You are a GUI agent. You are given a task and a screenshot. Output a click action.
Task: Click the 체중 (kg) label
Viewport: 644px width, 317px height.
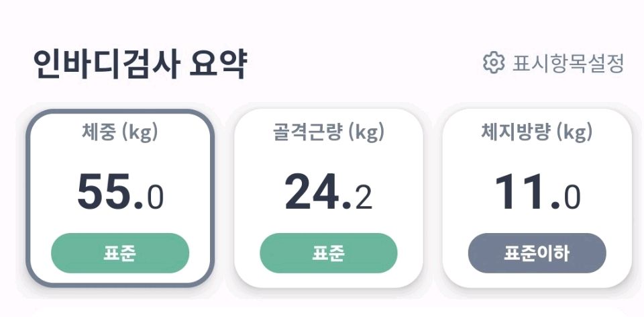click(120, 132)
